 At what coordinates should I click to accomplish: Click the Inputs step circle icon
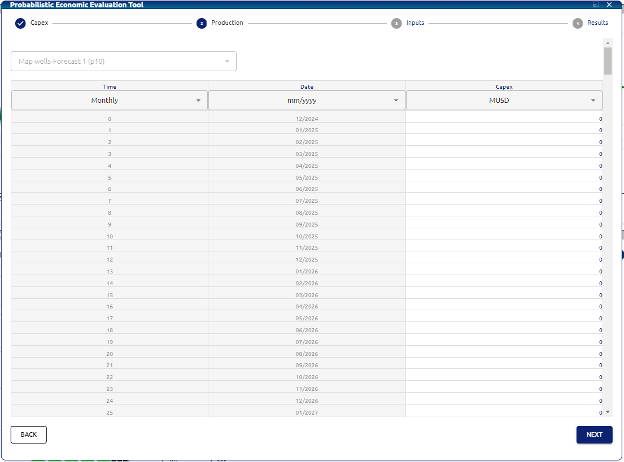(397, 22)
